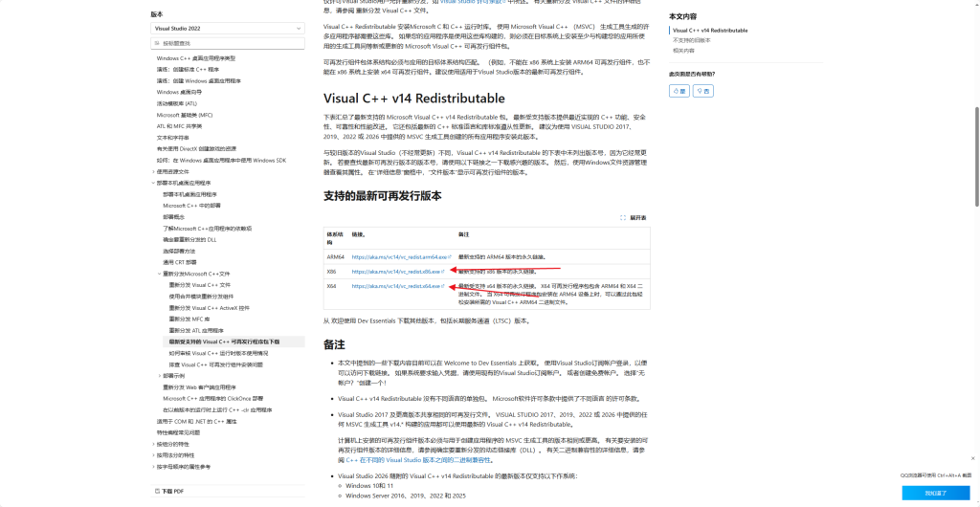Screen dimensions: 980x507
Task: Collapse the 重新分发Microsoft C++文件 node
Action: point(160,274)
